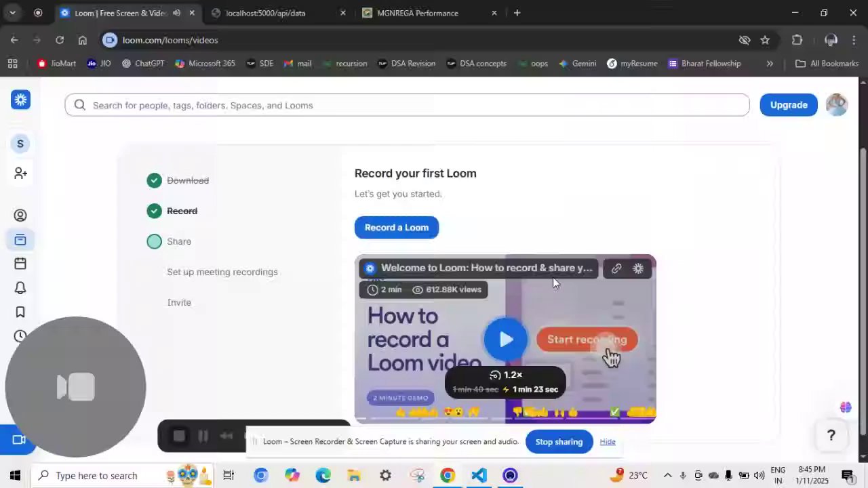The image size is (868, 488).
Task: Pause the recording from the control bar
Action: coord(203,436)
